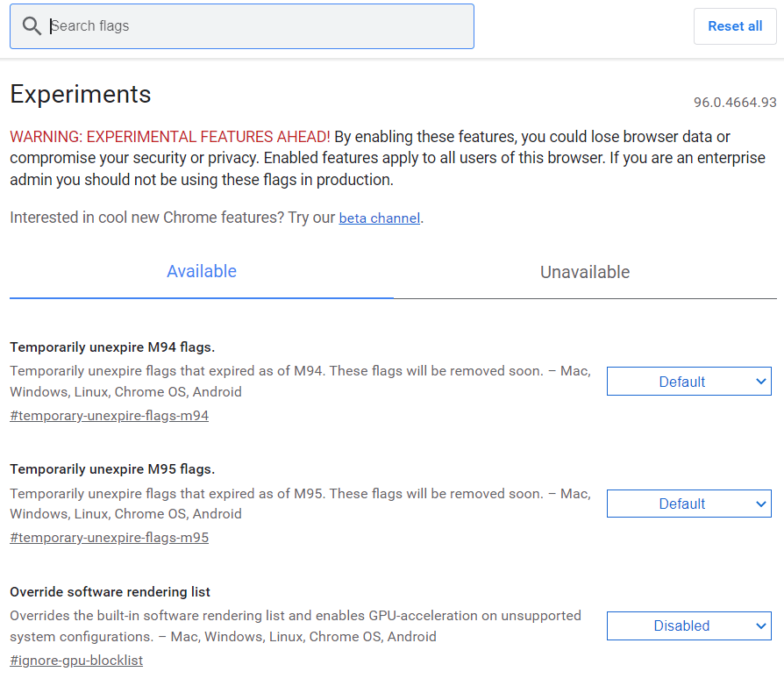Click the M94 flag description paragraph
Viewport: 784px width, 686px height.
coord(298,382)
